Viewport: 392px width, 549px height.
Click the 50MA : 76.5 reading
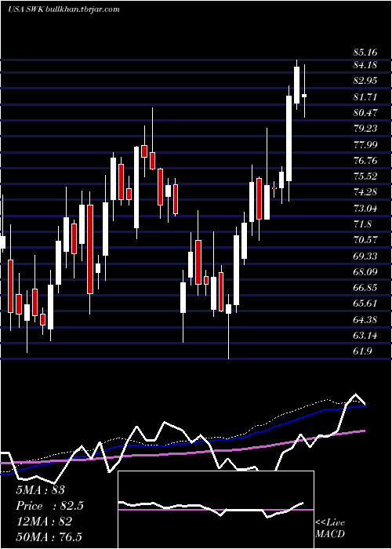[x=49, y=536]
